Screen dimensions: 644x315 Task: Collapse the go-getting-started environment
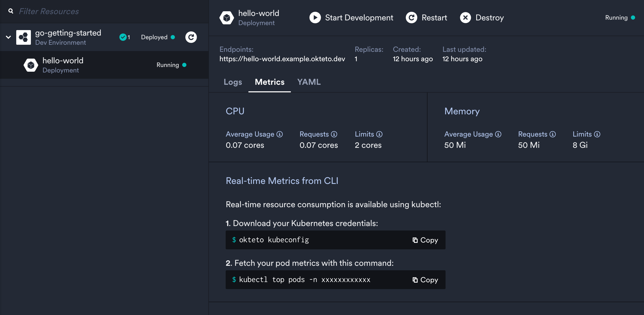(x=8, y=37)
